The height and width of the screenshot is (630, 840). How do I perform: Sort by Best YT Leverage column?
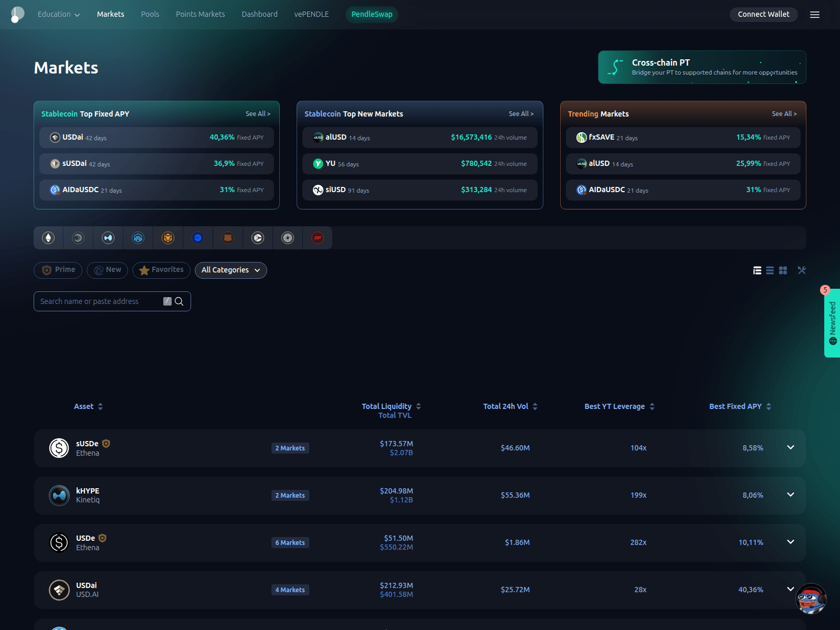[619, 406]
